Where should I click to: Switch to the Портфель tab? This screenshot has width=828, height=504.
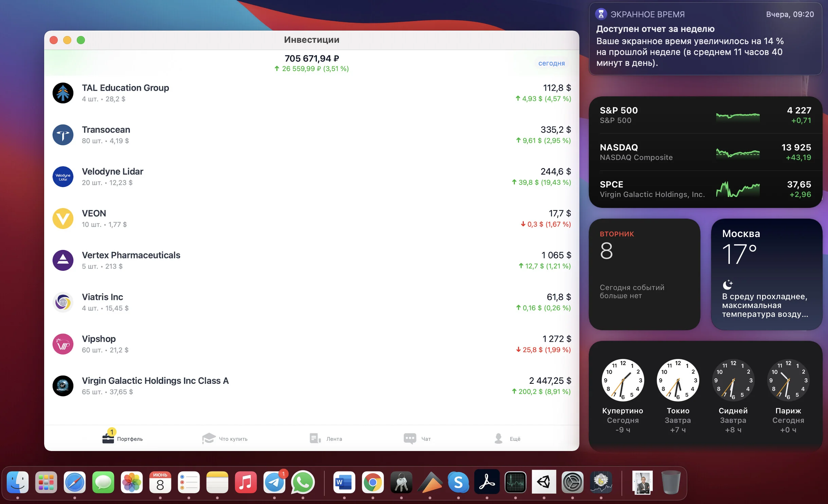point(122,437)
